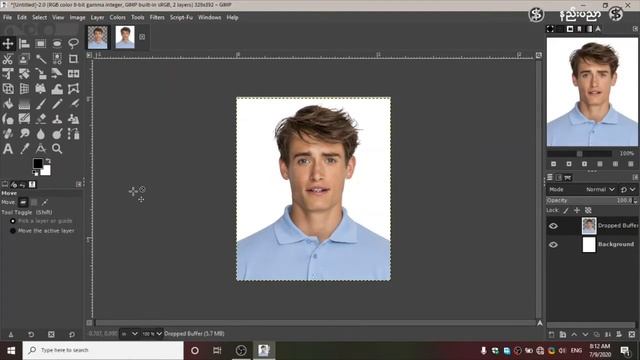This screenshot has height=360, width=640.
Task: Adjust the layer Opacity slider
Action: [591, 200]
